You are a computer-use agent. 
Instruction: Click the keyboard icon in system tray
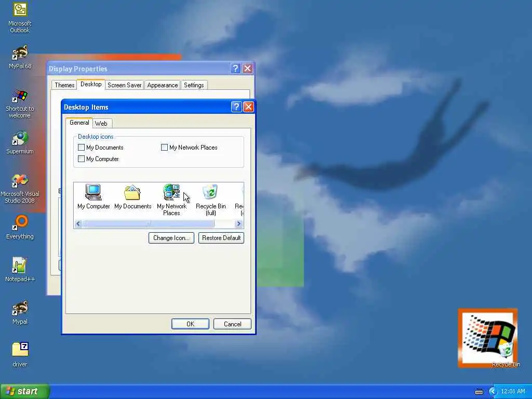478,392
